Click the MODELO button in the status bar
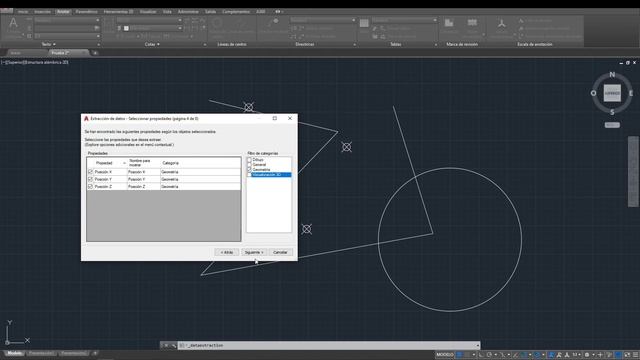The height and width of the screenshot is (360, 640). (x=444, y=355)
